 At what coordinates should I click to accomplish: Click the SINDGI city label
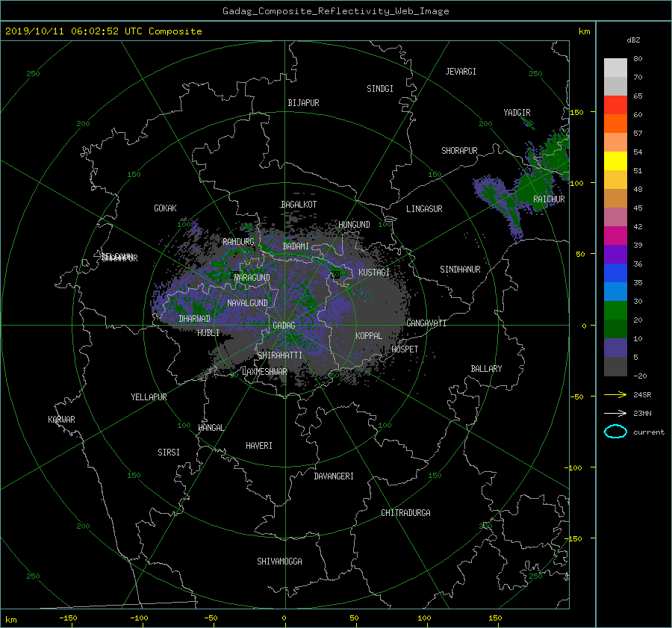(x=380, y=89)
